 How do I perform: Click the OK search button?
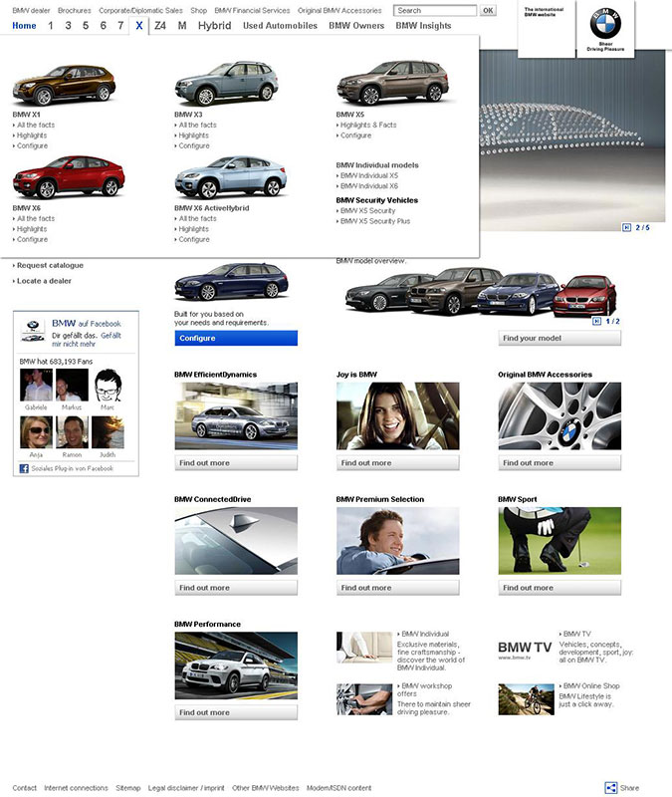[488, 10]
